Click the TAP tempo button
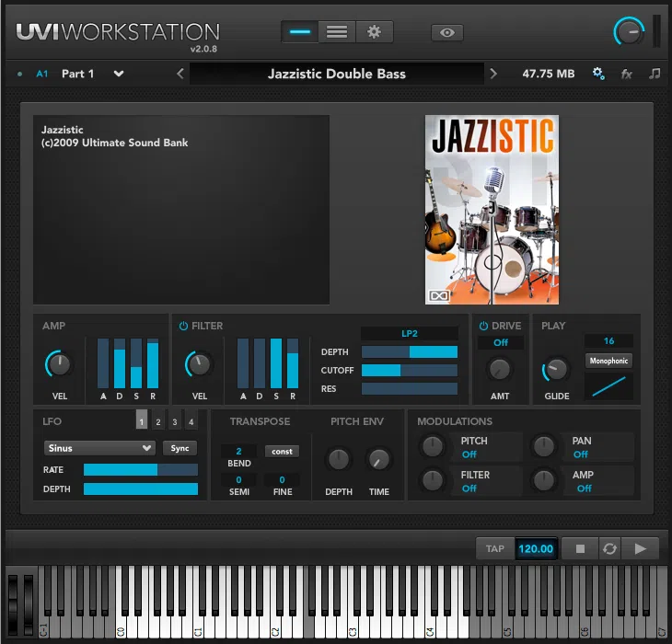 (x=495, y=548)
